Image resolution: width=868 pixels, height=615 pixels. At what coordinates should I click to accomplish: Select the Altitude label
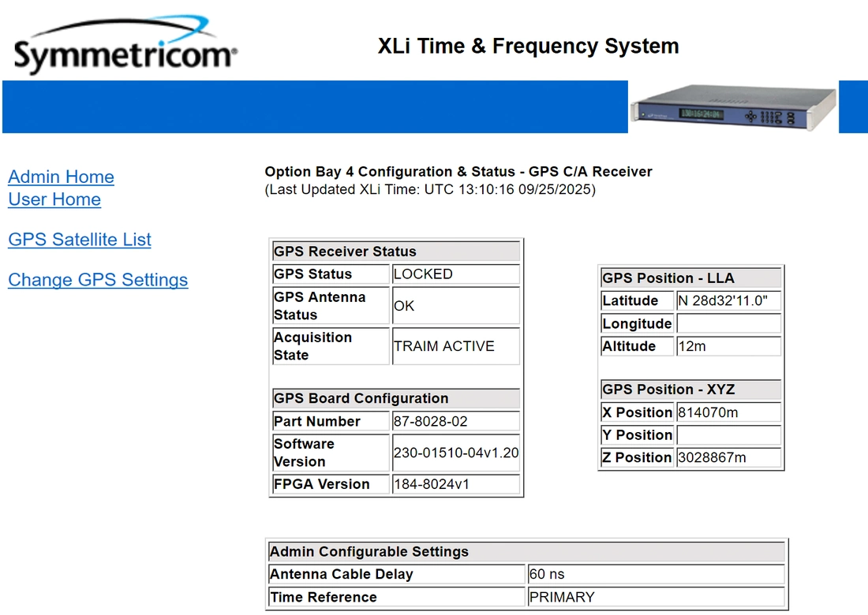click(x=638, y=346)
